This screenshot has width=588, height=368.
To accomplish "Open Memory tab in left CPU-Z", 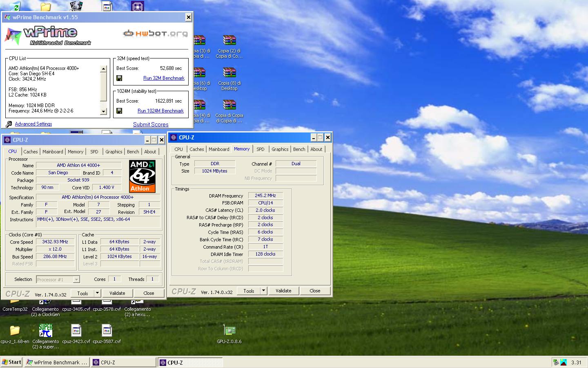I will point(76,152).
